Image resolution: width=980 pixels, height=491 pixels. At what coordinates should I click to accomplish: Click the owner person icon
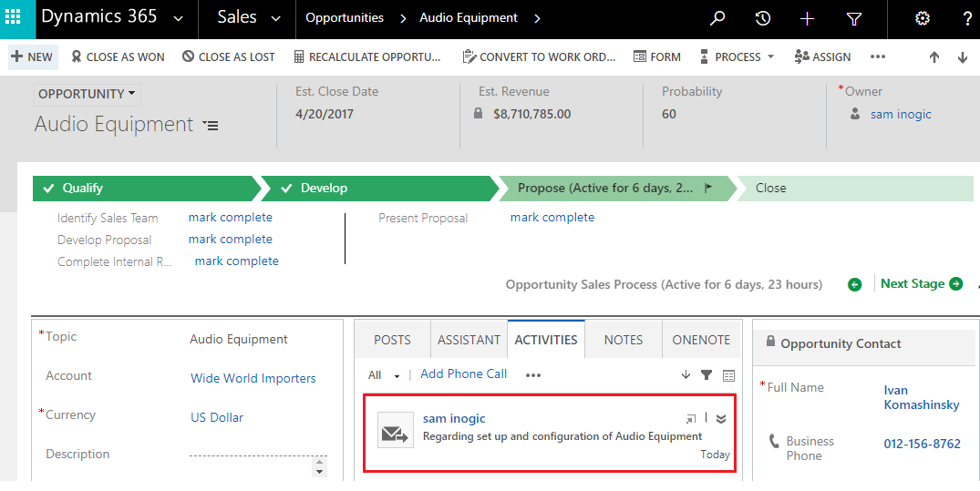click(855, 114)
